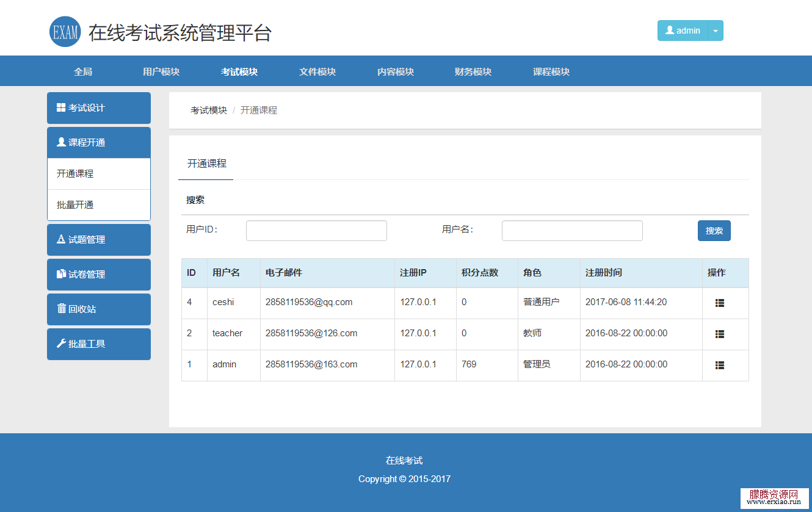Screen dimensions: 812x512
Task: Go to 全局 in navigation bar
Action: click(83, 71)
